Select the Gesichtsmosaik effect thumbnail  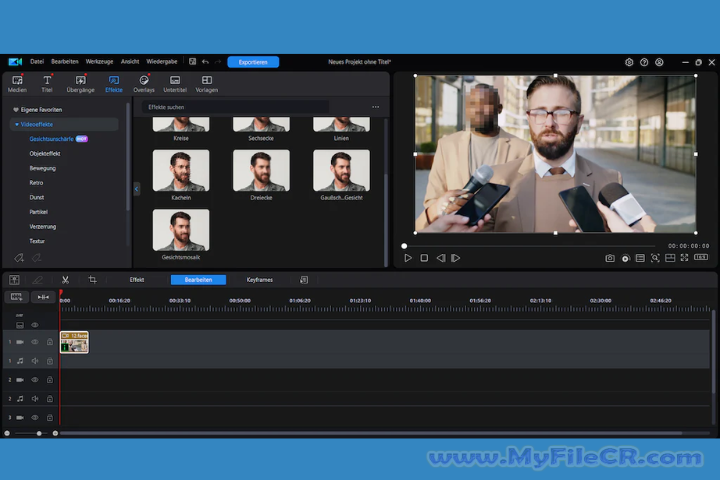[181, 230]
